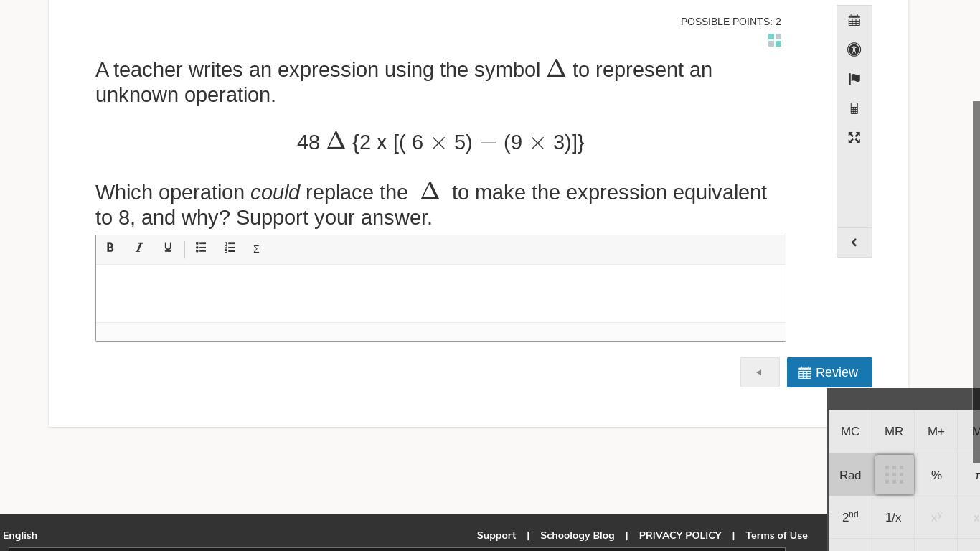Toggle fullscreen expand icon
Screen dimensions: 980x551
(x=854, y=138)
